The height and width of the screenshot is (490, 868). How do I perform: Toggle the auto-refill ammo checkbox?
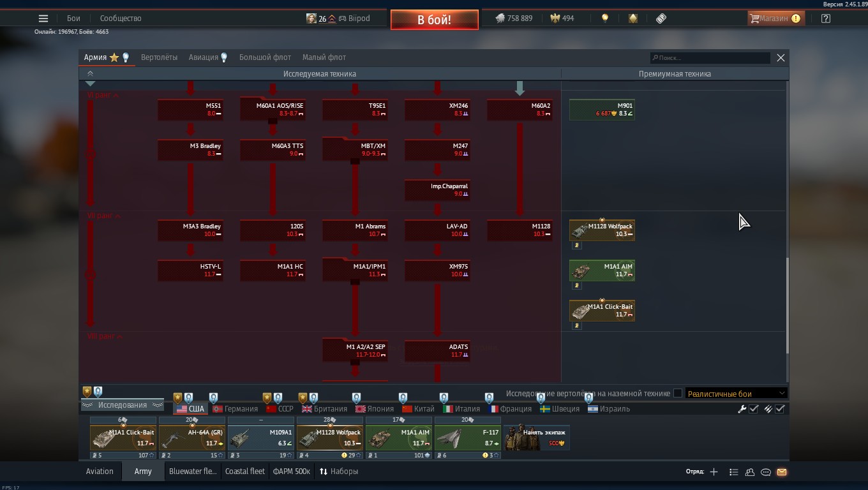pos(780,409)
